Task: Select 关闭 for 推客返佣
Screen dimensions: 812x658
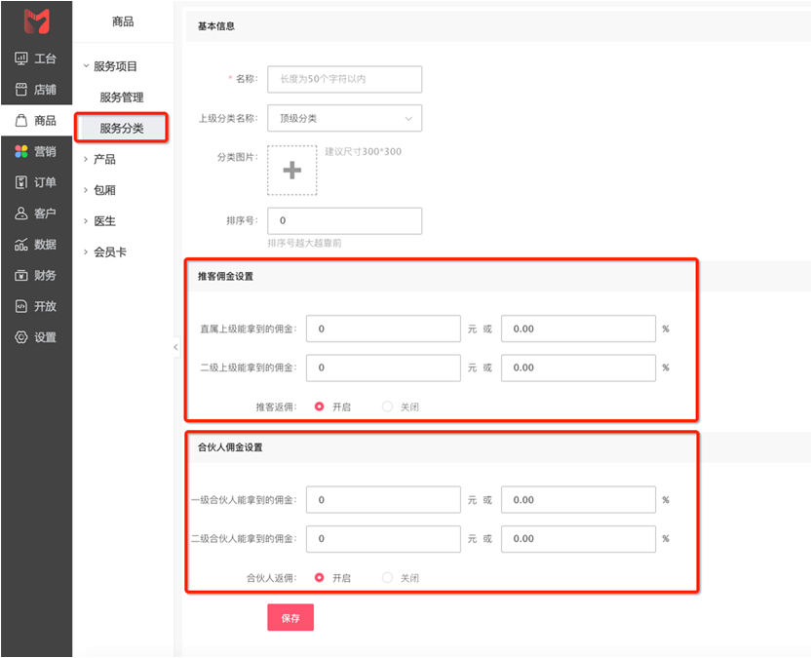Action: pos(387,406)
